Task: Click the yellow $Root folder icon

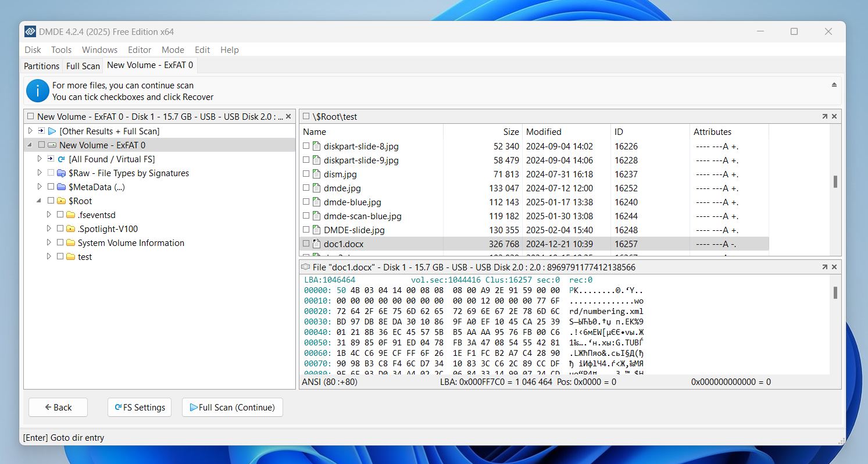Action: [x=61, y=201]
